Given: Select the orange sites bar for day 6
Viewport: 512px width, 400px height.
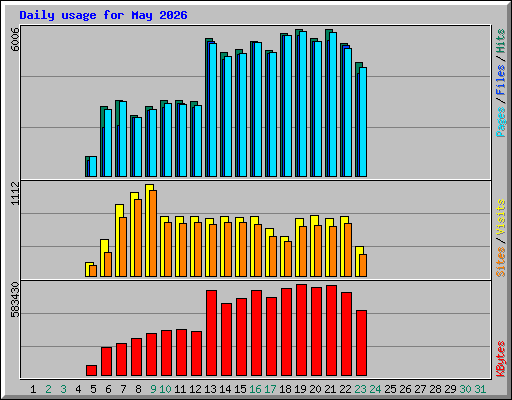Looking at the screenshot, I should coord(108,264).
